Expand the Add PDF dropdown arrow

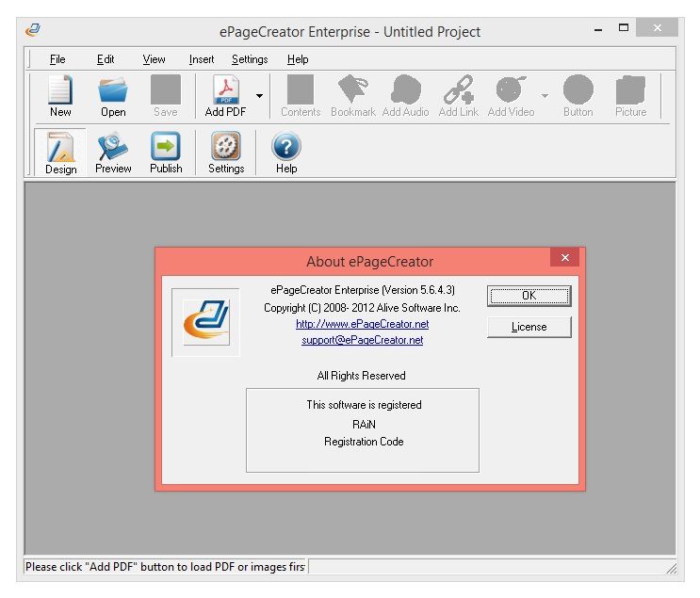(x=259, y=96)
